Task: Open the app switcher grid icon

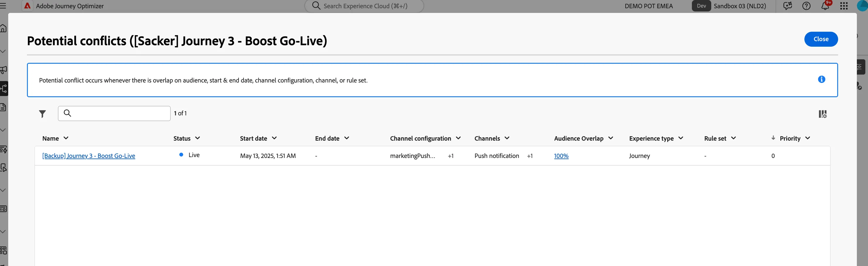Action: (844, 6)
